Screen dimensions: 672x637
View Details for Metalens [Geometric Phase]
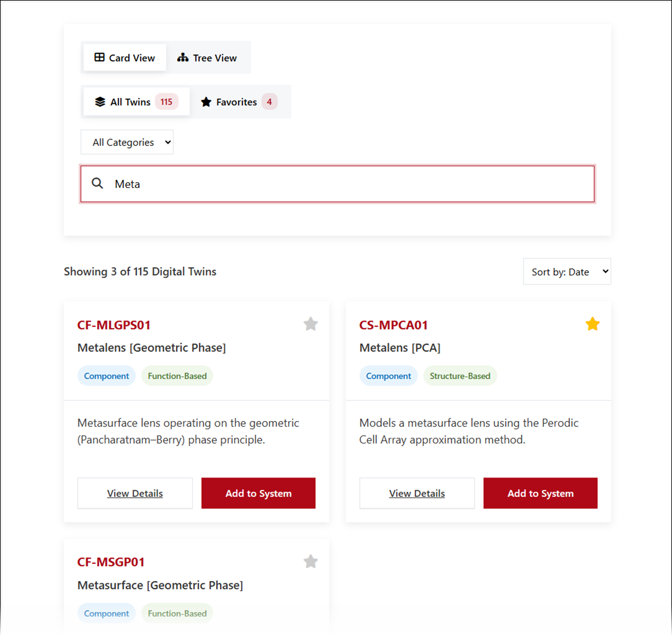coord(135,493)
